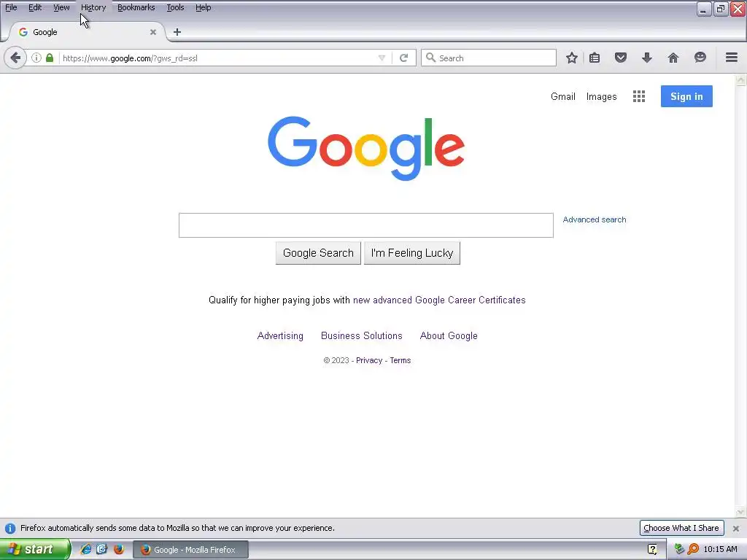Open the Downloads arrow

coord(647,58)
